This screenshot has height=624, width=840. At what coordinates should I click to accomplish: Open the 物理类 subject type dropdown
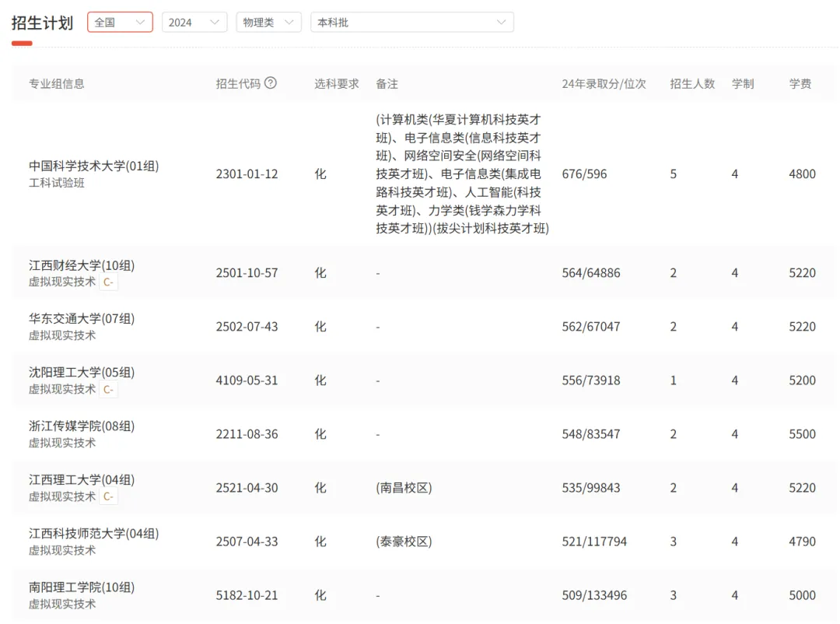click(268, 22)
